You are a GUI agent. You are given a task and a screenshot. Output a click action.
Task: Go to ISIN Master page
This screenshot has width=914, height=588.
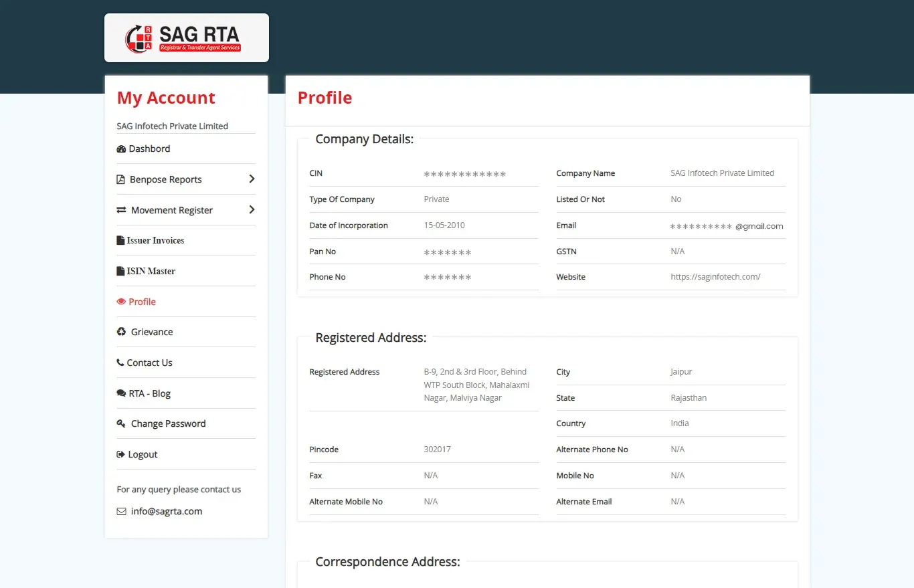[x=151, y=271]
